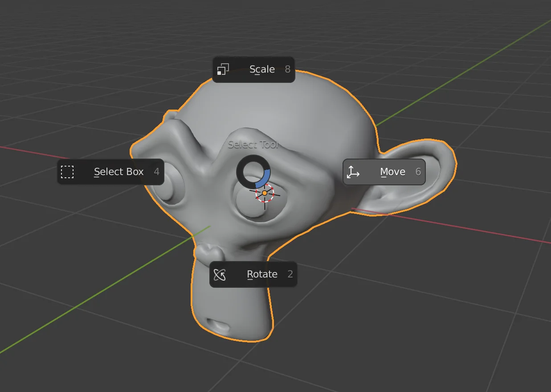Image resolution: width=551 pixels, height=392 pixels.
Task: Click the Select Box dashed-rectangle icon
Action: pyautogui.click(x=66, y=171)
